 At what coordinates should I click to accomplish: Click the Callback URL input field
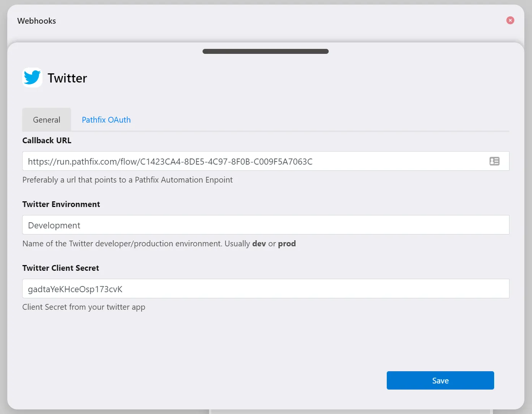coord(266,161)
